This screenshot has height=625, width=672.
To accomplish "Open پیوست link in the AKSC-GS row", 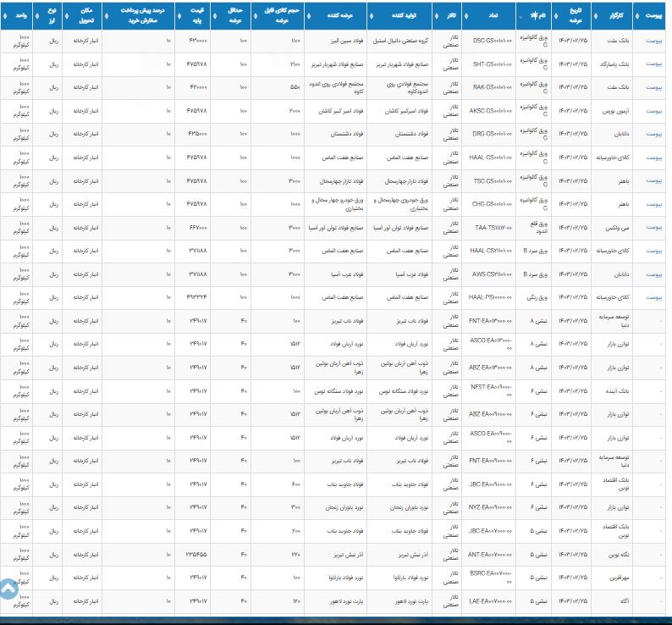I will point(653,111).
